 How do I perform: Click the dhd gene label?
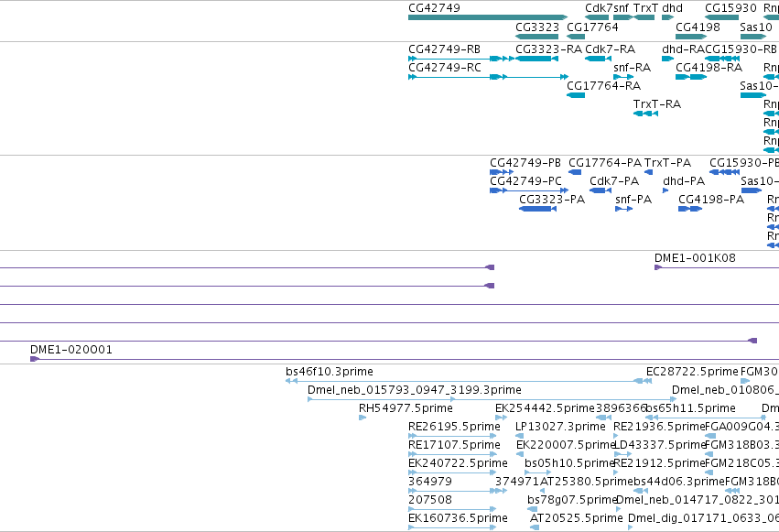pyautogui.click(x=672, y=8)
